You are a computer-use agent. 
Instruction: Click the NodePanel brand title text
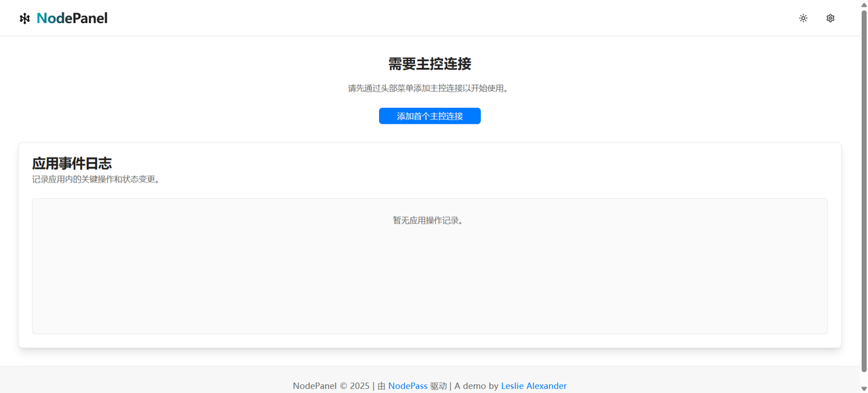pos(72,18)
